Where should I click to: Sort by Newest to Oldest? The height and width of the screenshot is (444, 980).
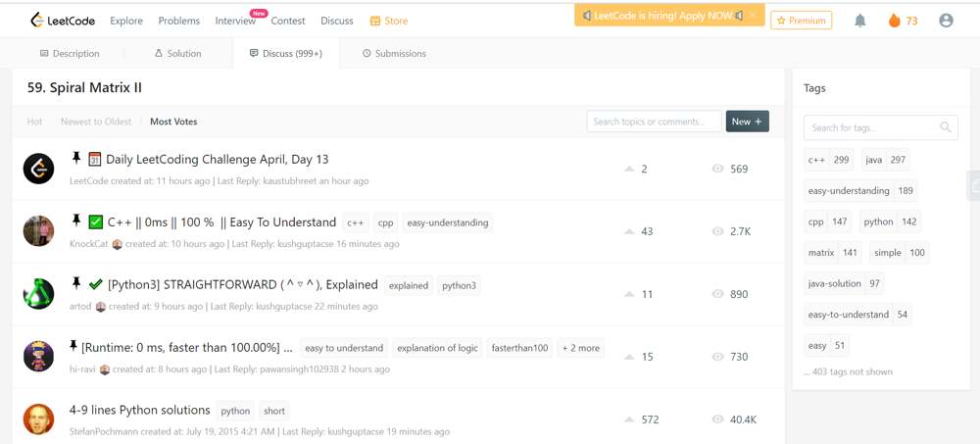point(96,122)
